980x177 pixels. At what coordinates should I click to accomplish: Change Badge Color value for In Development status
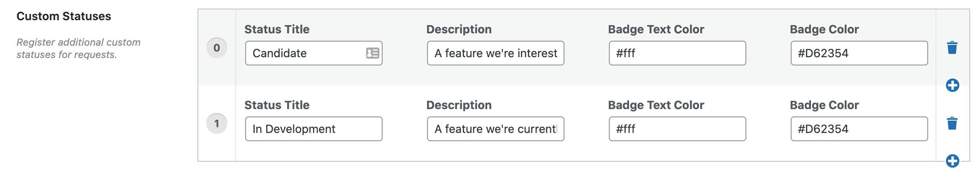tap(859, 129)
